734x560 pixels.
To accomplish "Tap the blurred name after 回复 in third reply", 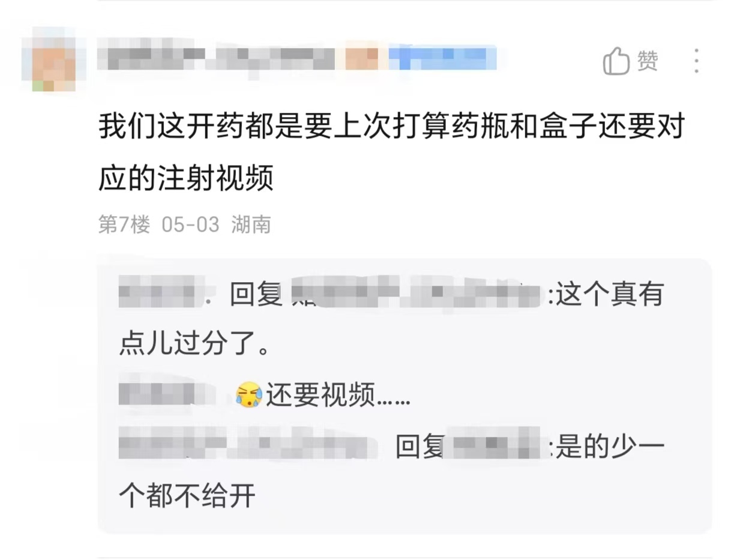I will coord(496,446).
